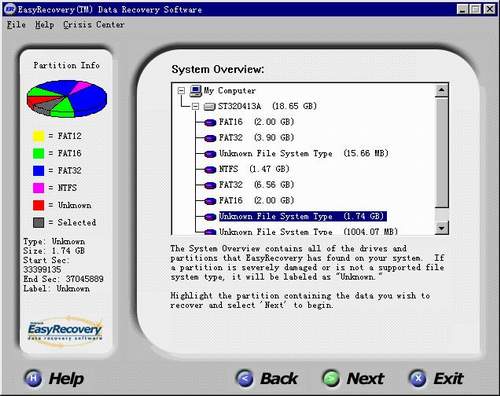This screenshot has width=500, height=396.
Task: Click the EasyRecovery logo in the sidebar
Action: click(65, 330)
